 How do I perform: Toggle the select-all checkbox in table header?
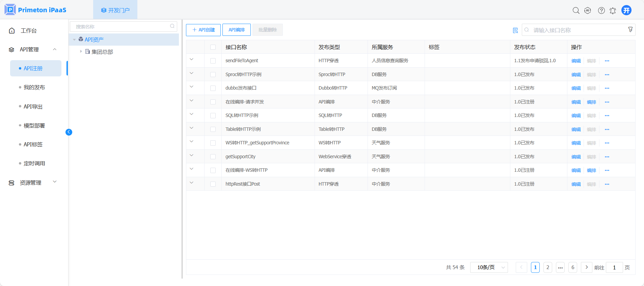(213, 47)
